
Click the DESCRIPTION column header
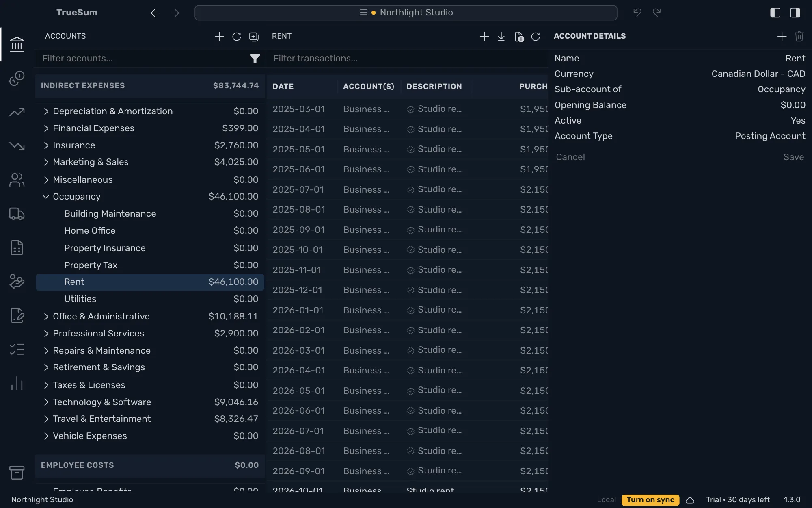434,86
